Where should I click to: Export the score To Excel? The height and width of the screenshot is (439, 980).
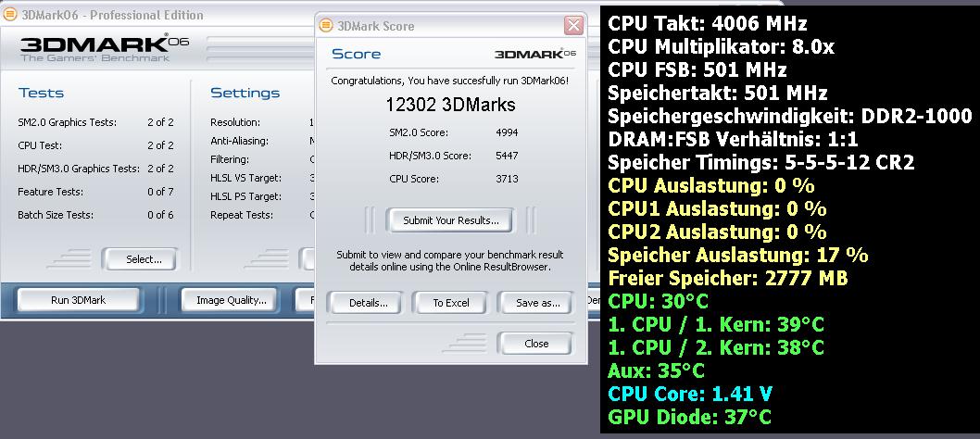click(x=450, y=303)
